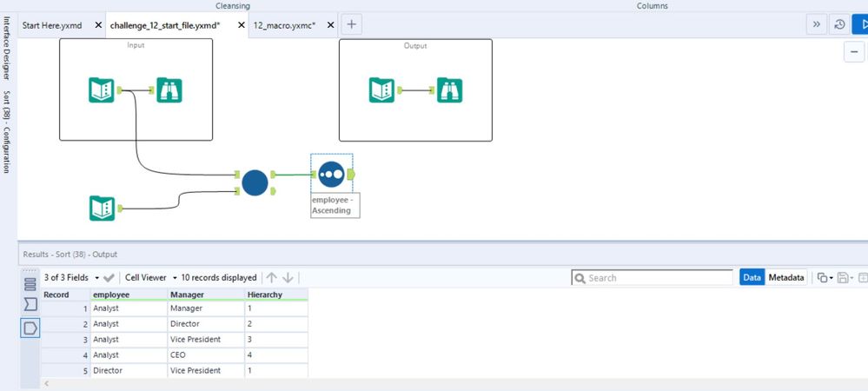Run the workflow with play button
The height and width of the screenshot is (391, 868).
coord(861,24)
